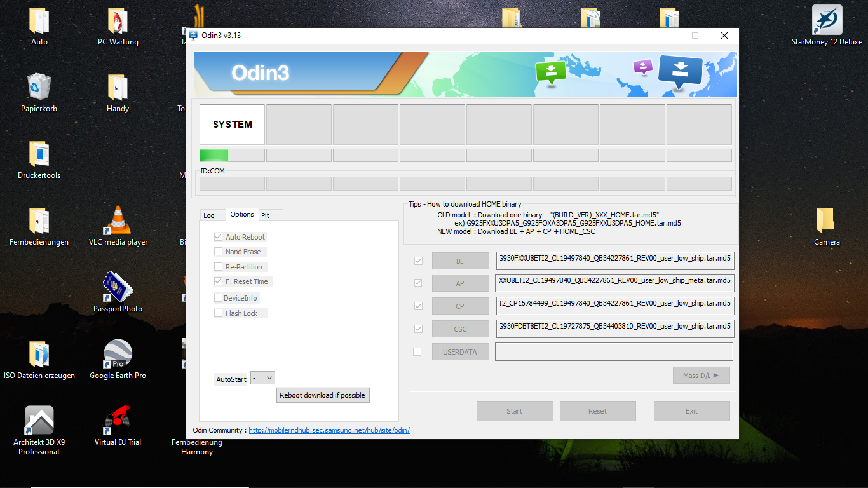The image size is (868, 488).
Task: Click the Start button
Action: coord(515,411)
